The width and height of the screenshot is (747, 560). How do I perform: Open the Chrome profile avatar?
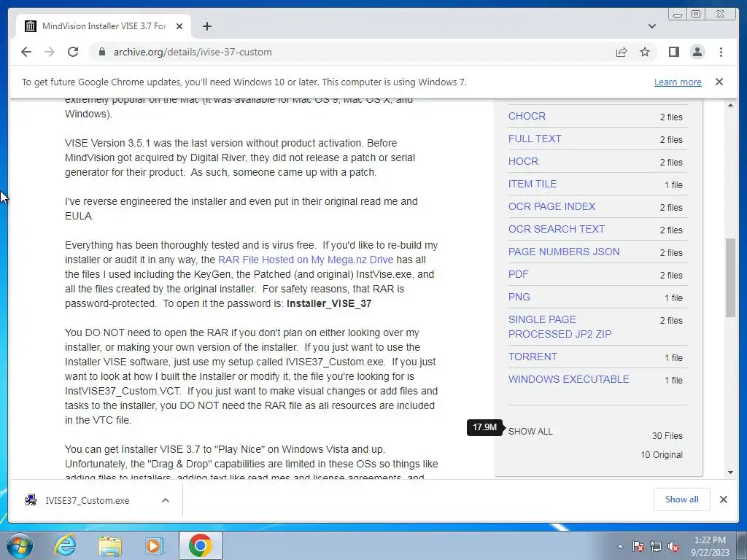(x=697, y=52)
